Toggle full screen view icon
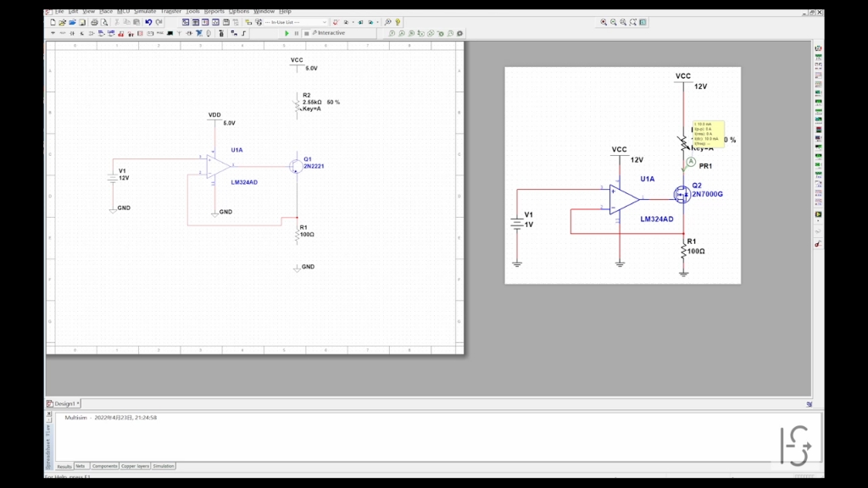The image size is (868, 488). (643, 22)
